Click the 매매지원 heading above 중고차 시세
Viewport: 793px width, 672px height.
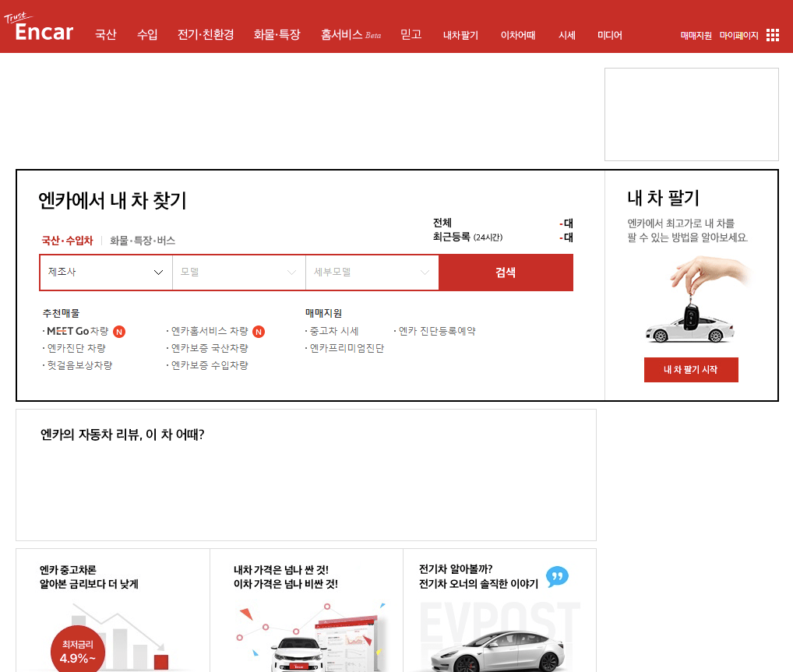click(x=324, y=314)
